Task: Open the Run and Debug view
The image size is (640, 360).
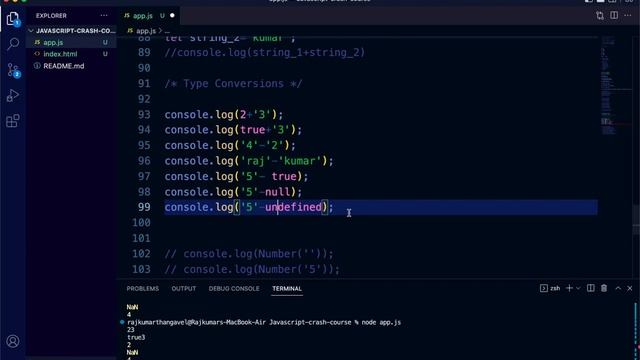Action: point(13,96)
